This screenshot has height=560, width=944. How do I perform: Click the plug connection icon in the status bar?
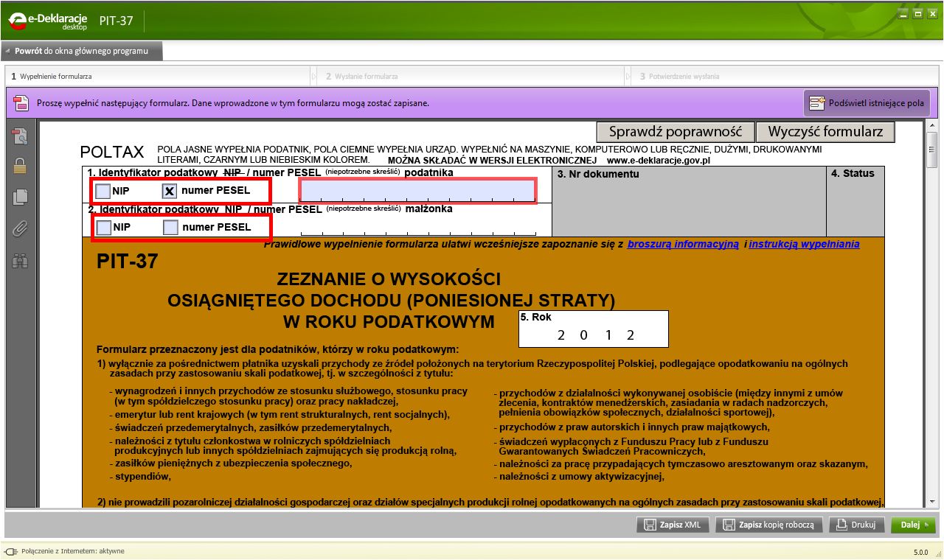point(10,551)
